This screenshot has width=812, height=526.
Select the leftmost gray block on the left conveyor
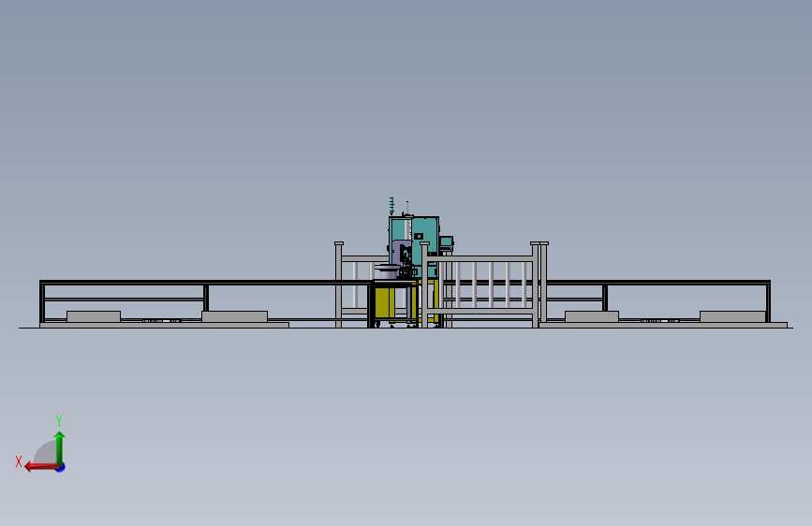[x=94, y=316]
